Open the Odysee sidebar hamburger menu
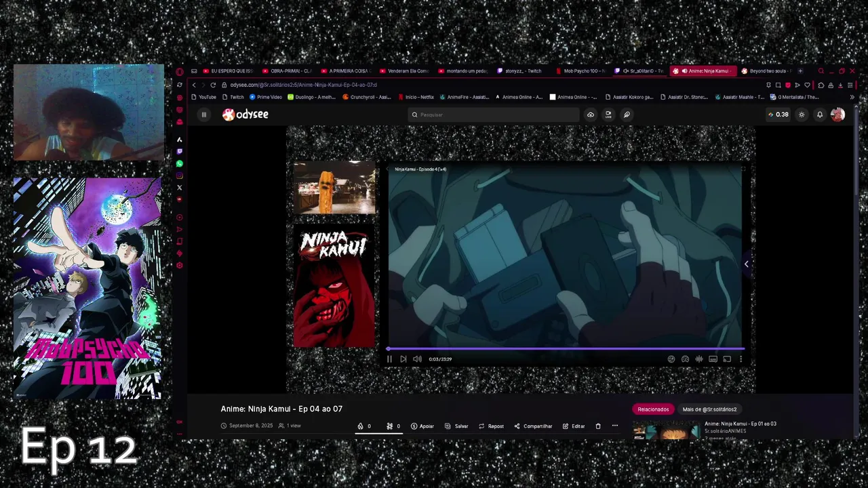868x488 pixels. click(x=203, y=115)
